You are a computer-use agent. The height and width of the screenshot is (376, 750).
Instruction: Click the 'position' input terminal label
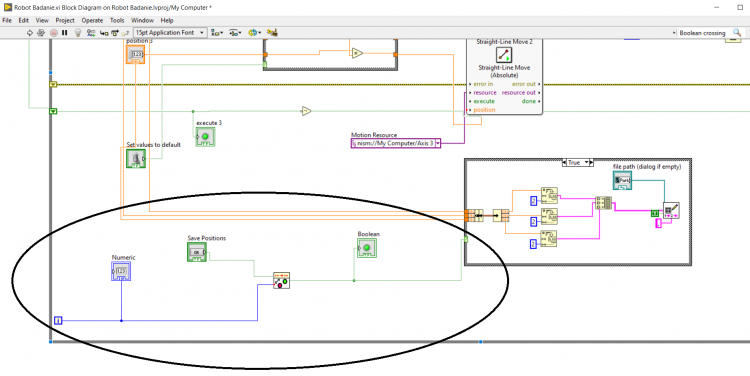pyautogui.click(x=484, y=110)
